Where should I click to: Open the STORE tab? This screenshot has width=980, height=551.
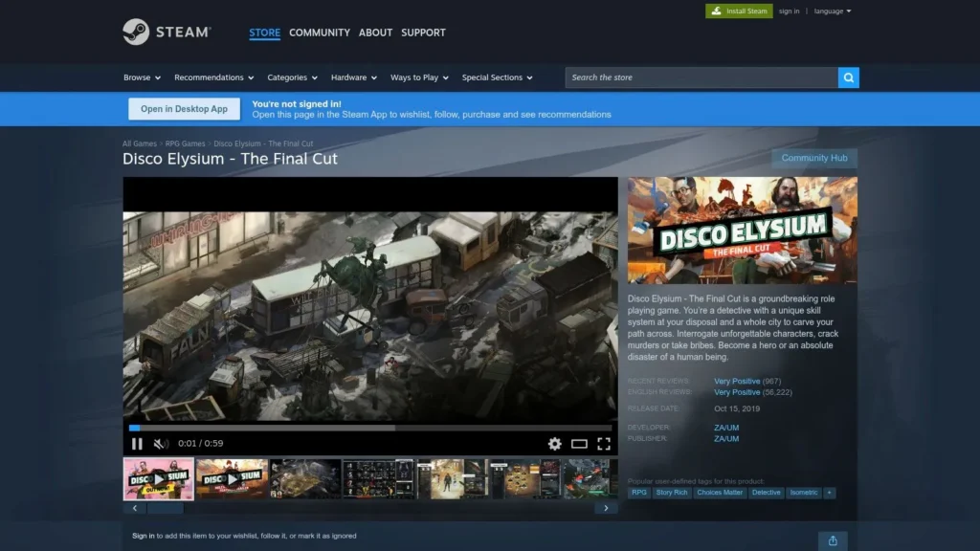click(x=264, y=33)
